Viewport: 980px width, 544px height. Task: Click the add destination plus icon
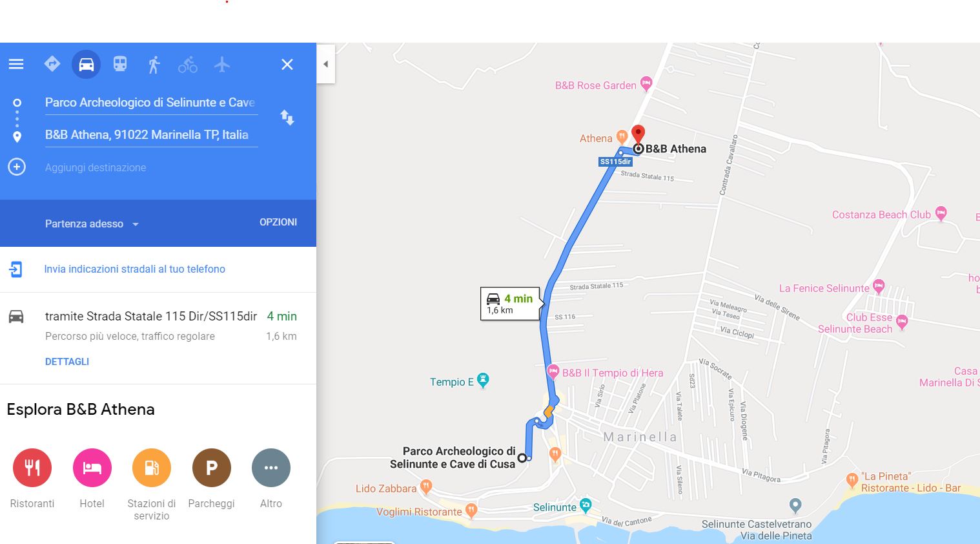(x=17, y=167)
